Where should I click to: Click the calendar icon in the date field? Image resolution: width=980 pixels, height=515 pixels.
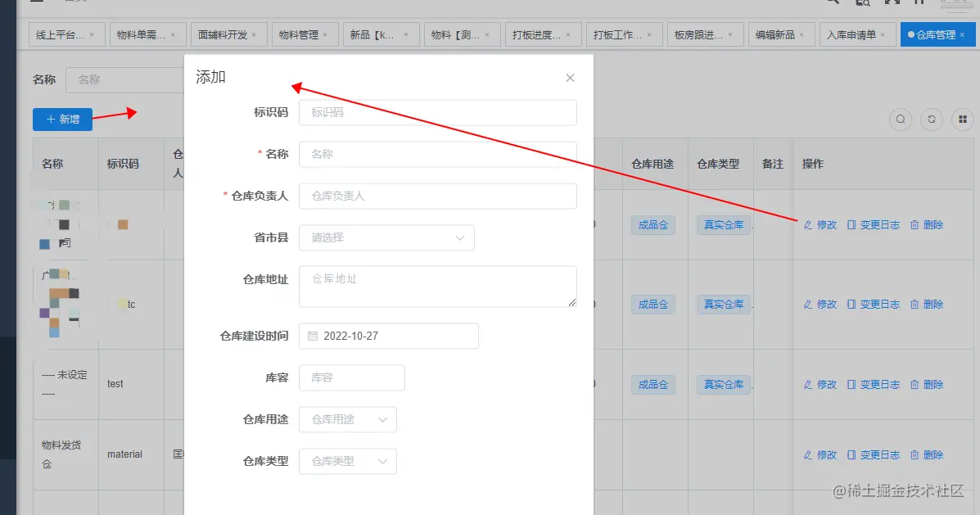click(313, 336)
